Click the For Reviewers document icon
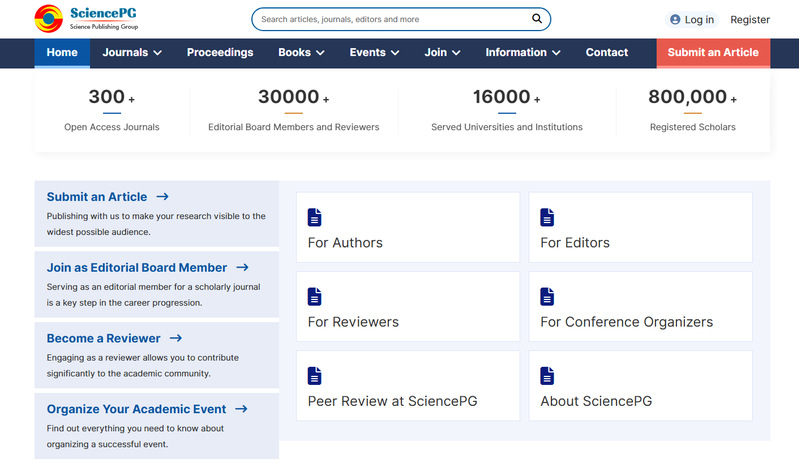The image size is (799, 467). click(315, 296)
